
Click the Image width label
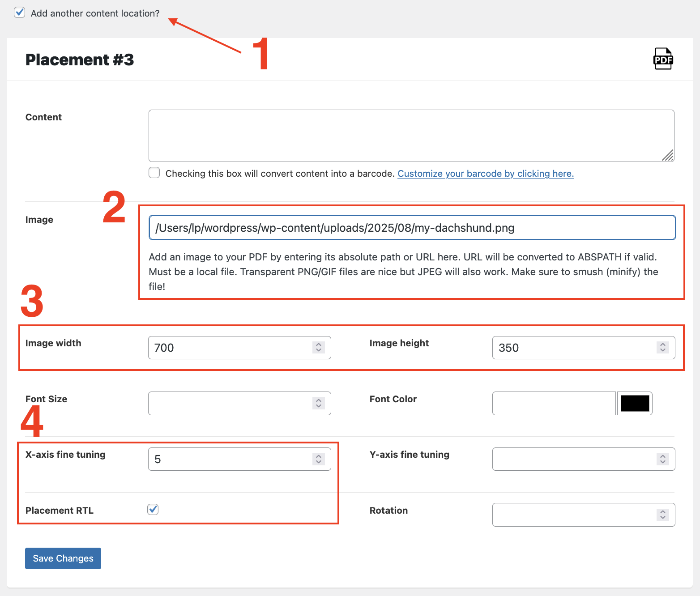pyautogui.click(x=53, y=343)
